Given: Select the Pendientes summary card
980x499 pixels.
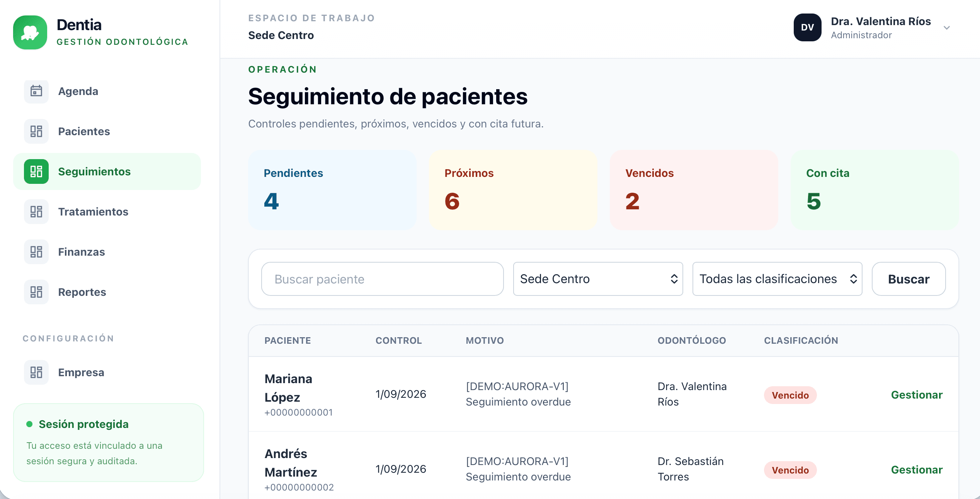Looking at the screenshot, I should [332, 190].
